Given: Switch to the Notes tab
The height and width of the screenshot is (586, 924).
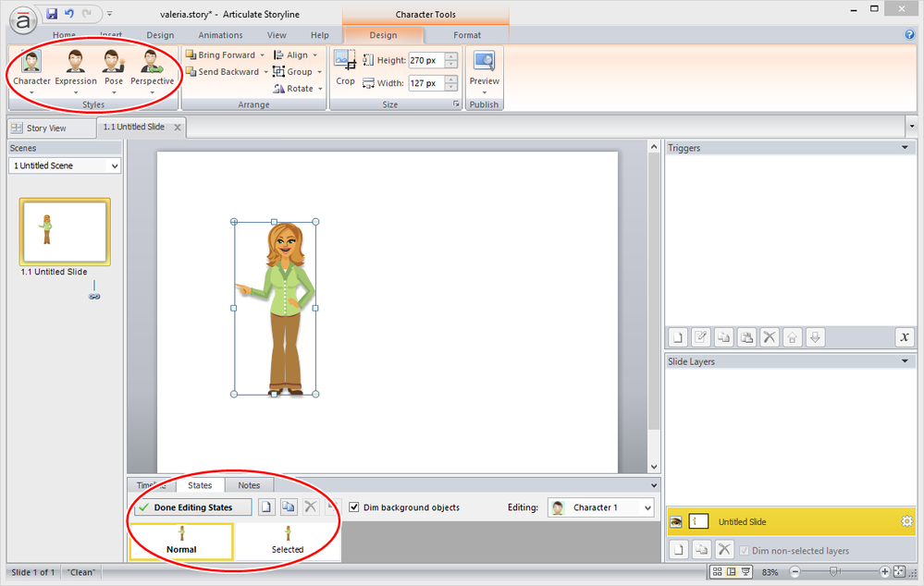Looking at the screenshot, I should pyautogui.click(x=249, y=485).
